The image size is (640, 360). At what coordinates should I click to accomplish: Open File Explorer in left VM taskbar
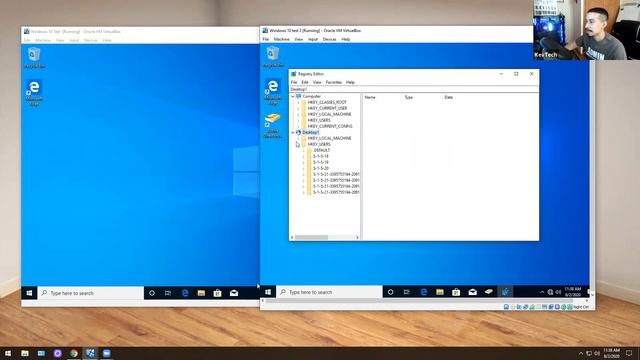pyautogui.click(x=201, y=293)
